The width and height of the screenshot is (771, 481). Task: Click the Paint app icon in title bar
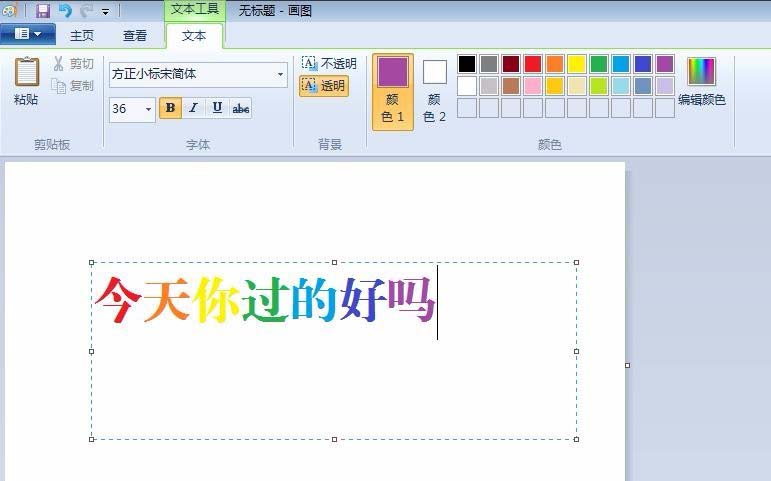point(9,10)
